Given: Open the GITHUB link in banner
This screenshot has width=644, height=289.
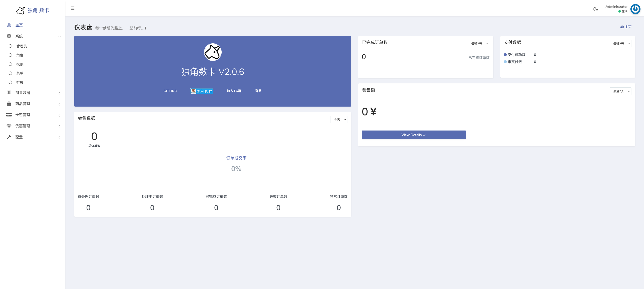Looking at the screenshot, I should pyautogui.click(x=170, y=91).
